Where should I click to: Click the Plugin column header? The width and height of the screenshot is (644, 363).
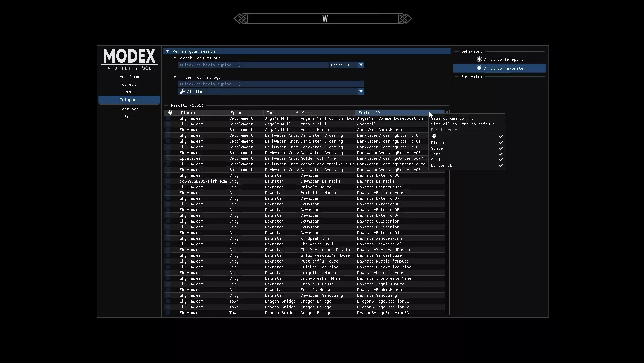[x=203, y=113]
